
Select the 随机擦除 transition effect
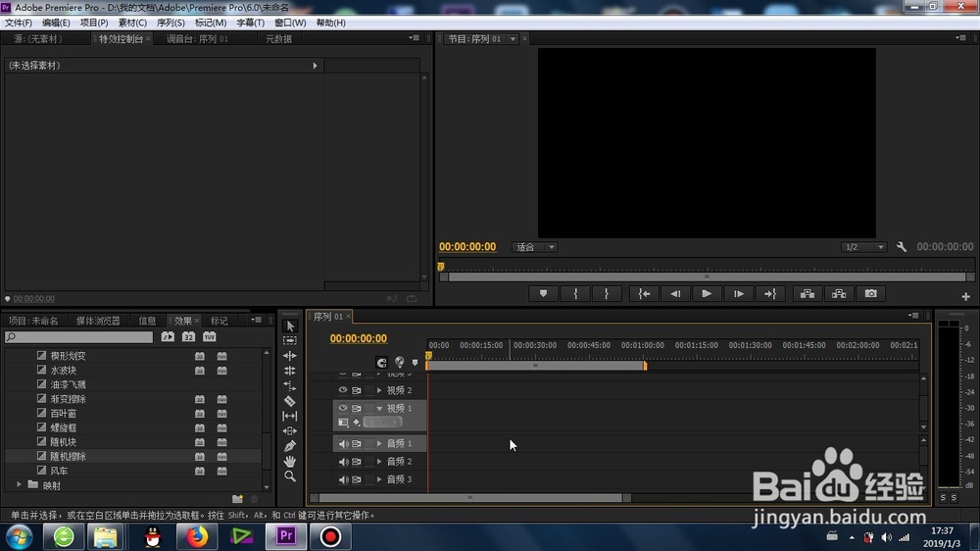[69, 457]
